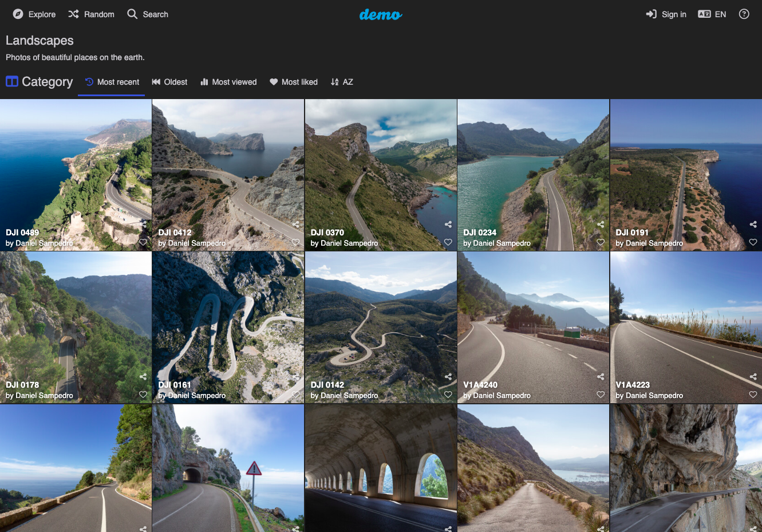Like the DJI 0178 photo
Viewport: 762px width, 532px height.
tap(143, 395)
